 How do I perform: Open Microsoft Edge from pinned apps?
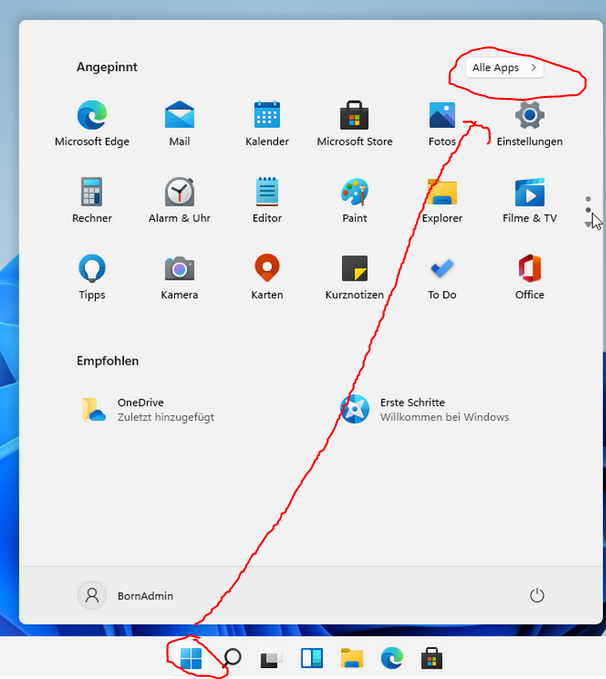[x=92, y=123]
